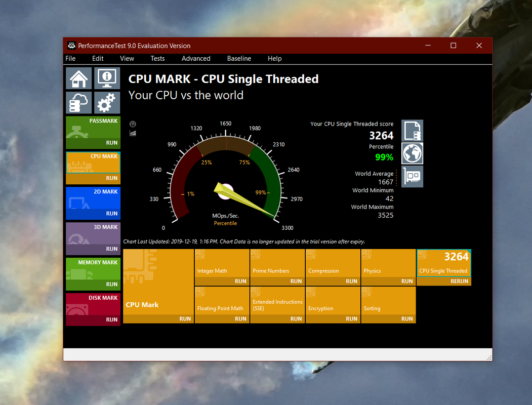
Task: Click the 99% percentile value
Action: pos(384,157)
